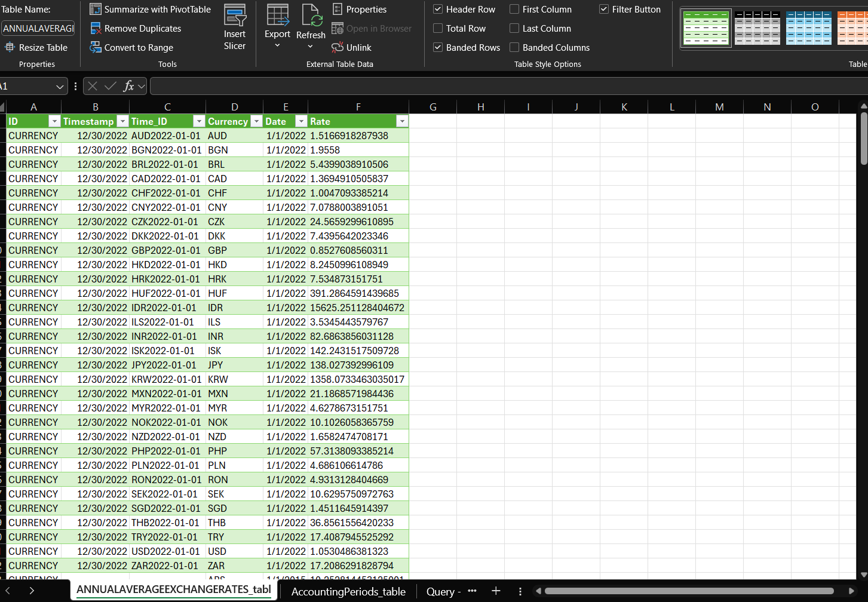Image resolution: width=868 pixels, height=602 pixels.
Task: Open the Time_ID column filter dropdown
Action: [200, 121]
